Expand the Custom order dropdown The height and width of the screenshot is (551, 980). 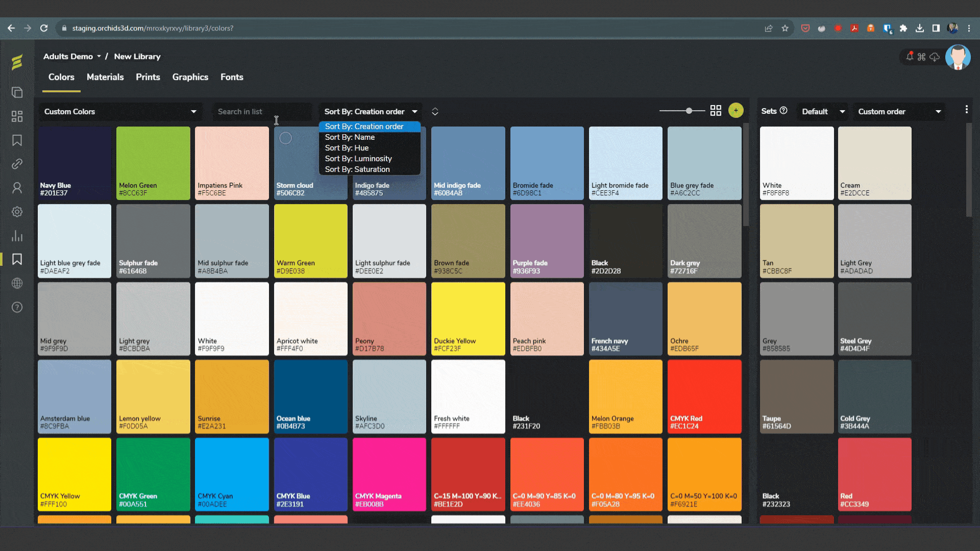[899, 112]
